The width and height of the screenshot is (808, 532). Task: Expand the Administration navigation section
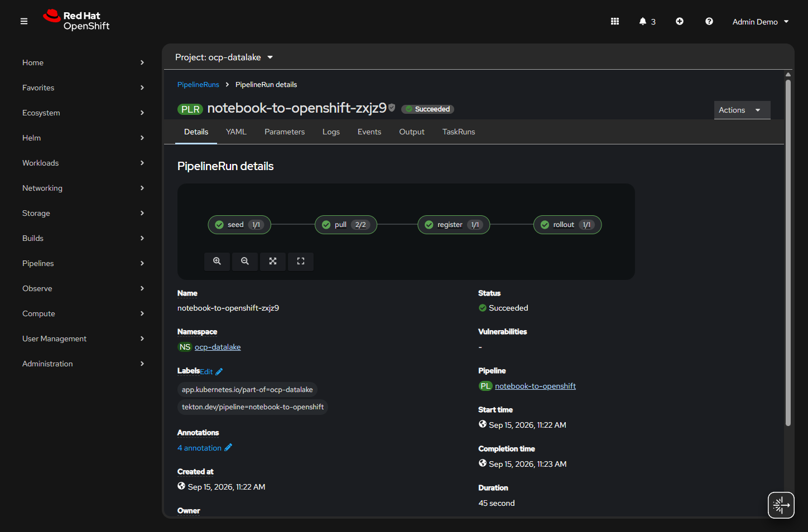click(83, 364)
